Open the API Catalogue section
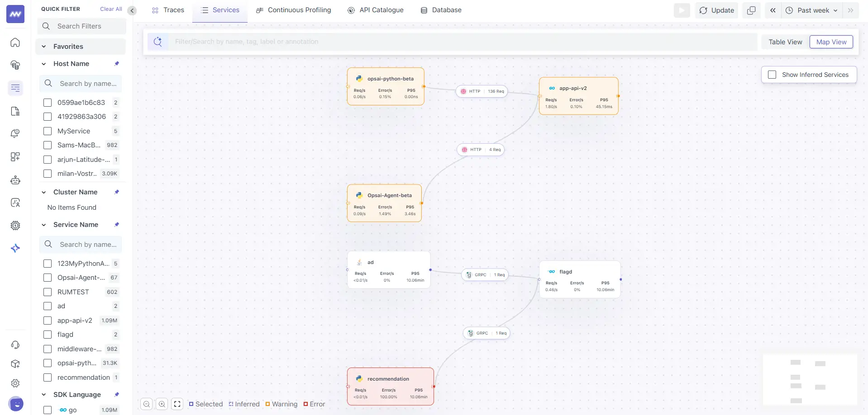 pos(376,10)
